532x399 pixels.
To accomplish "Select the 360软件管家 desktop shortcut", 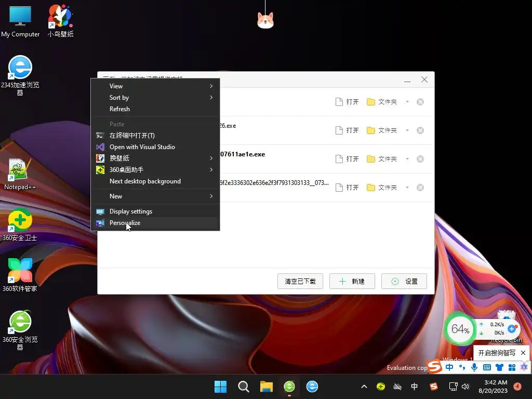I will coord(20,275).
